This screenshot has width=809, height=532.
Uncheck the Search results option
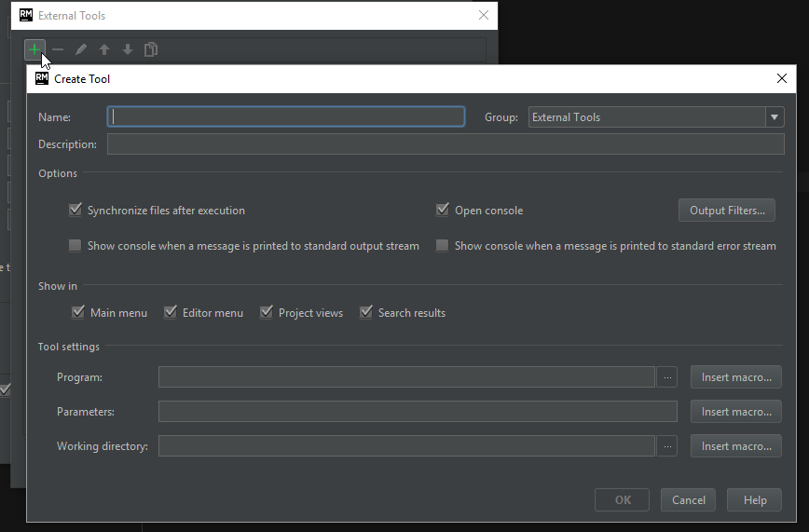(x=366, y=312)
